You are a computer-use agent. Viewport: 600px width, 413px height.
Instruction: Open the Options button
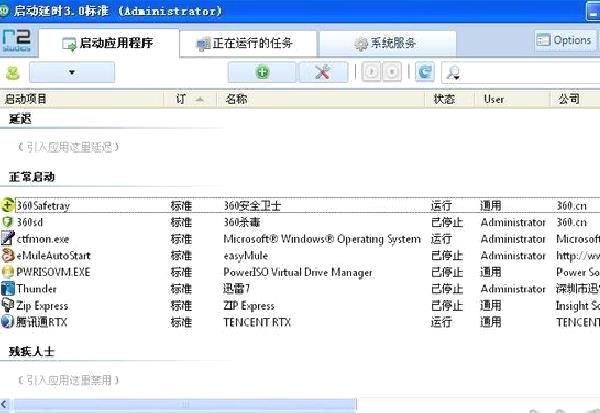pyautogui.click(x=565, y=40)
